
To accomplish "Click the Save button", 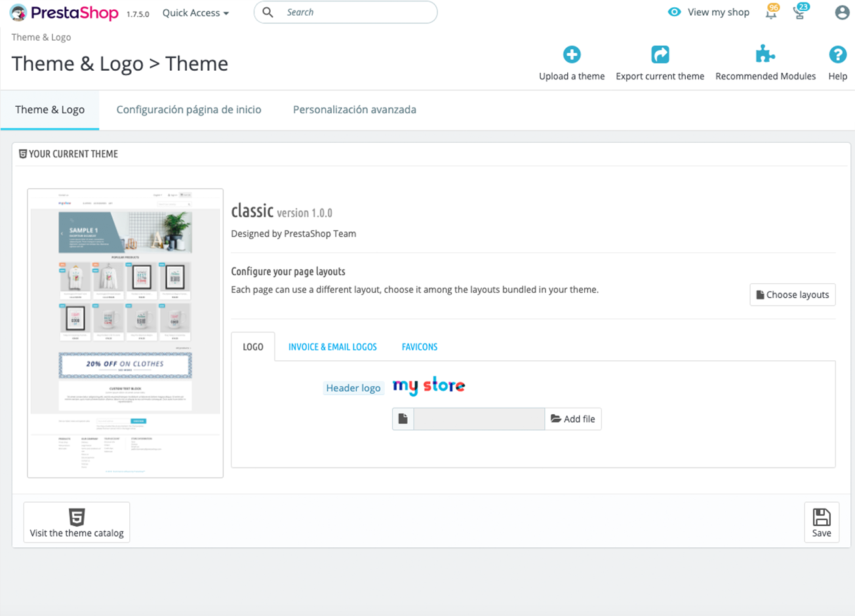I will [x=822, y=522].
